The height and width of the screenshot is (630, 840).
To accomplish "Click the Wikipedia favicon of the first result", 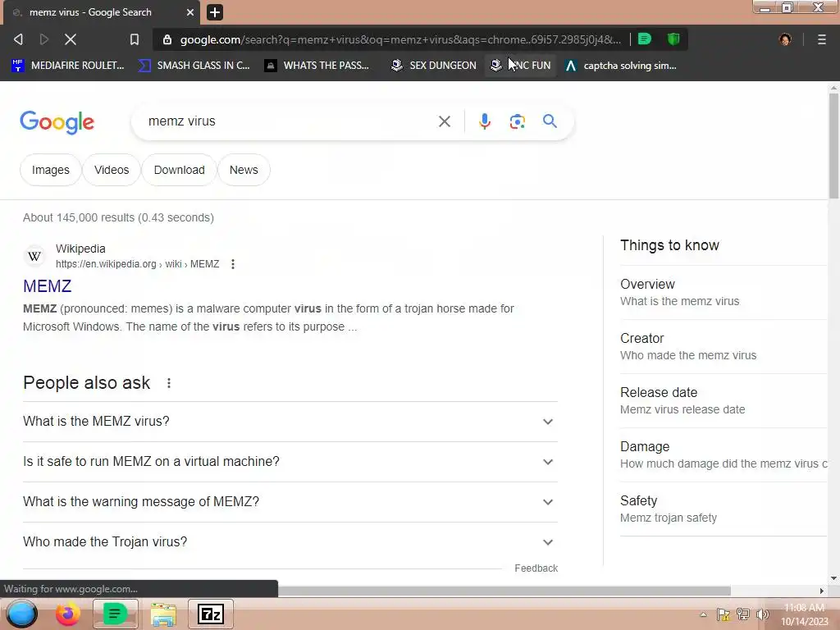I will point(34,256).
